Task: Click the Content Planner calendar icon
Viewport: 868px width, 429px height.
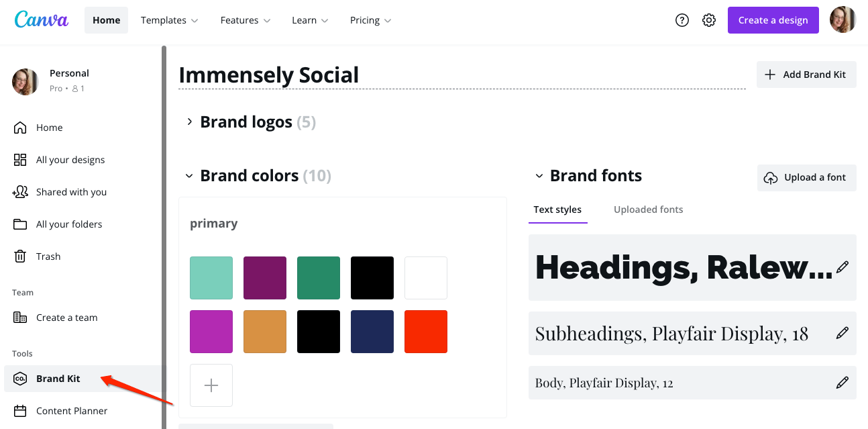Action: point(20,411)
